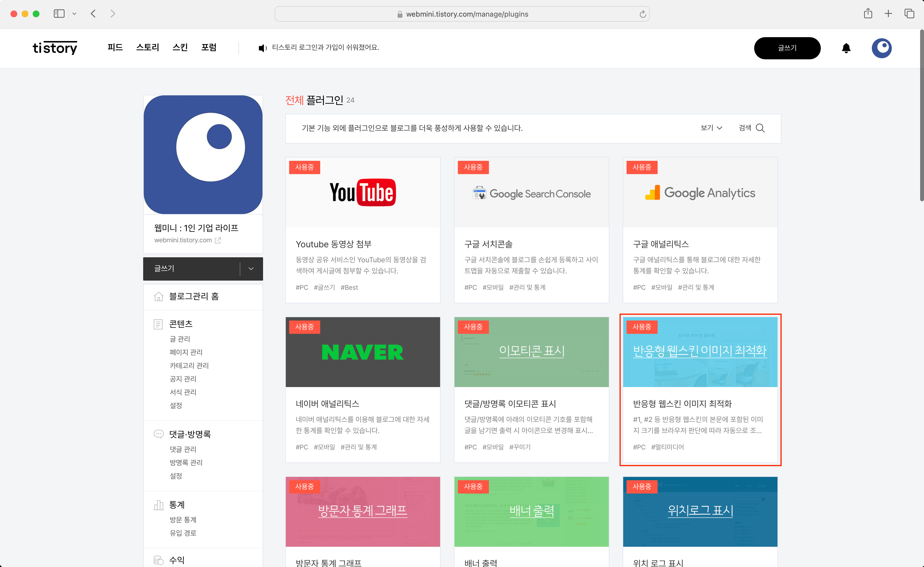Open sidebar toggle chevron dropdown in Safari
Screen dimensions: 924x567
(x=74, y=14)
